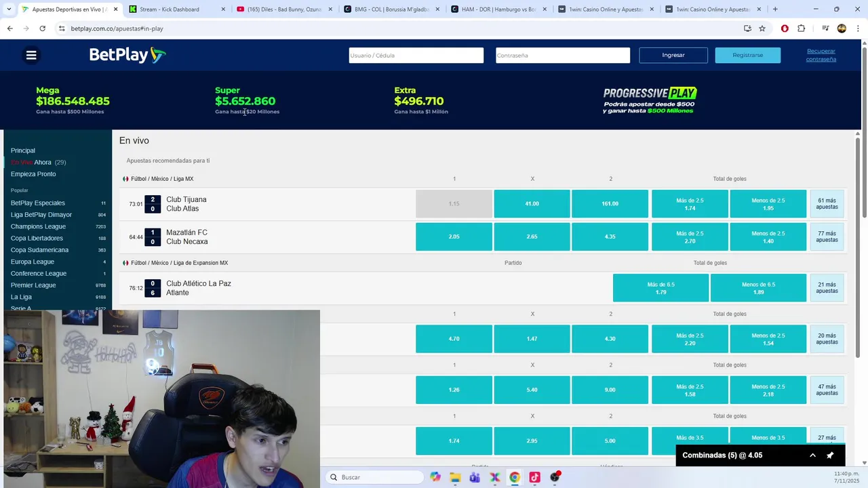Select draw odds 41.00 for Tijuana vs Atlas
Image resolution: width=868 pixels, height=488 pixels.
point(532,203)
